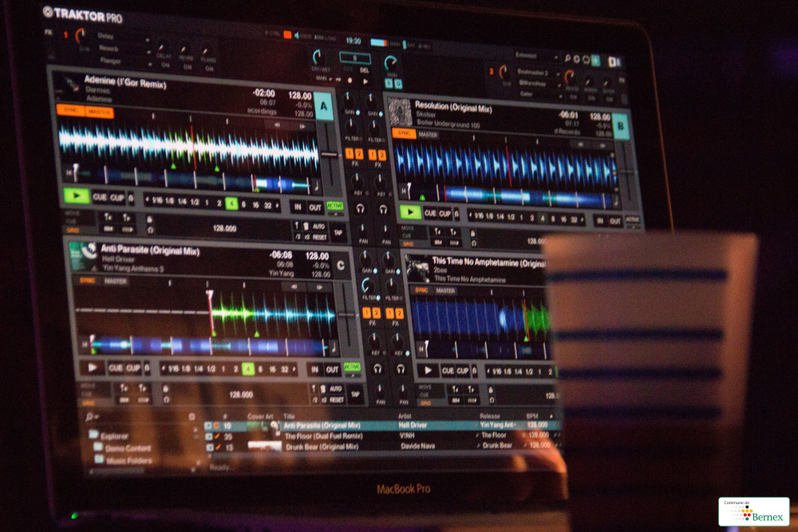
Task: Toggle MASTER on Deck A
Action: click(99, 112)
